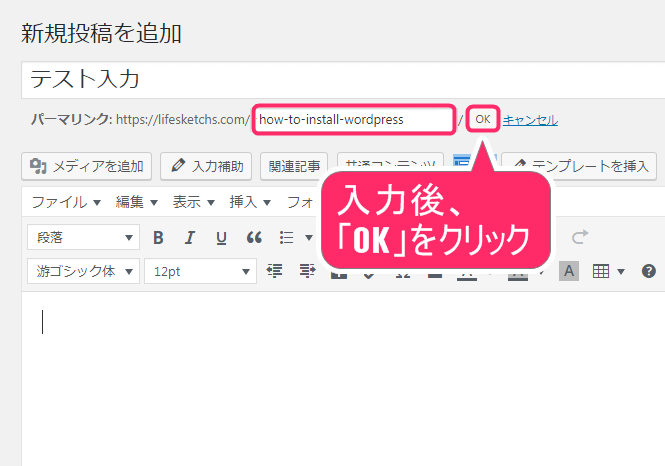Click the Bold formatting icon

(x=158, y=238)
